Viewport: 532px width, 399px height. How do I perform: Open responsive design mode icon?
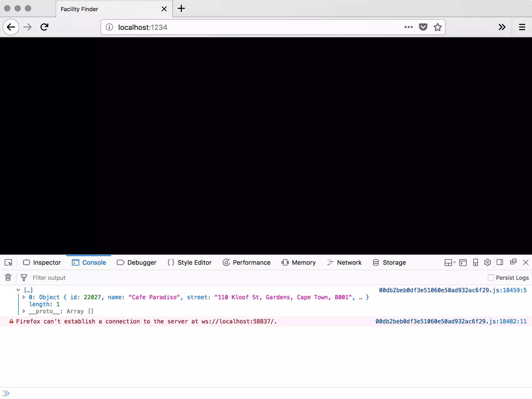click(475, 262)
